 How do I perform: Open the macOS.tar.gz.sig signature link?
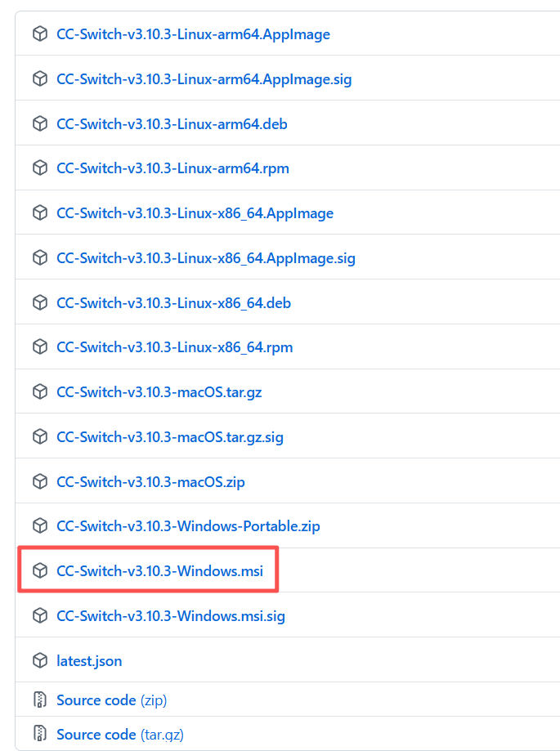170,437
